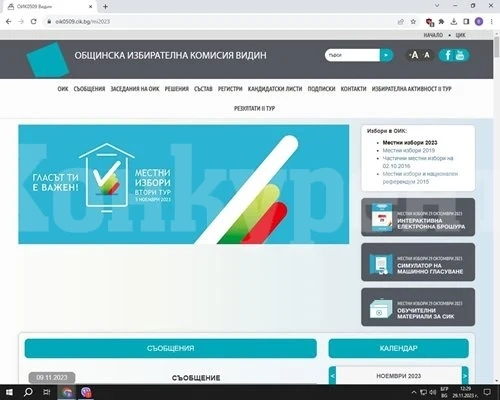
Task: Open Chrome downloads icon
Action: (454, 22)
